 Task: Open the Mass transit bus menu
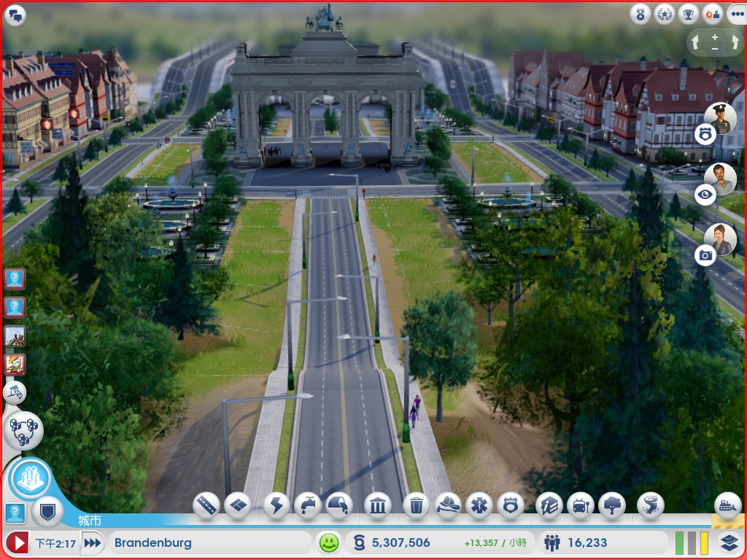point(581,505)
